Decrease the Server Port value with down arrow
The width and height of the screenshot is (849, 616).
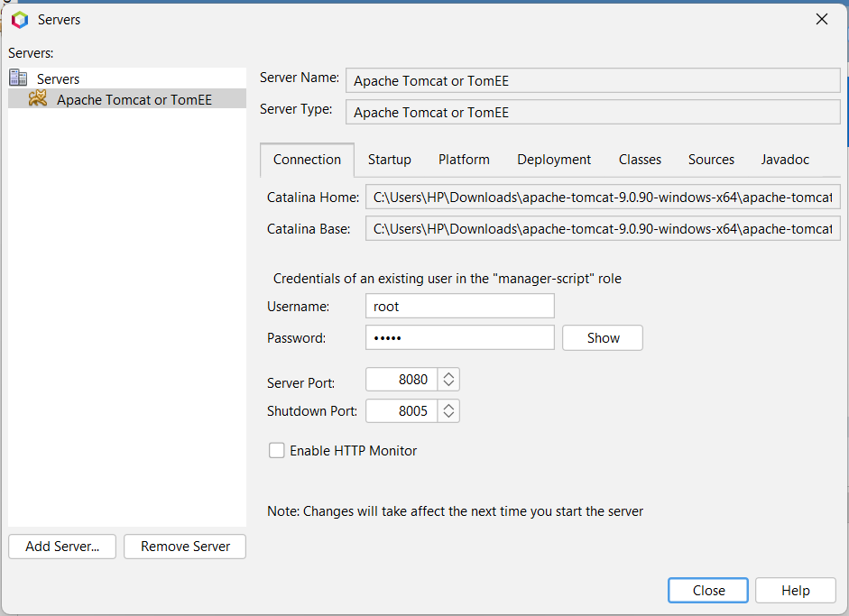448,385
